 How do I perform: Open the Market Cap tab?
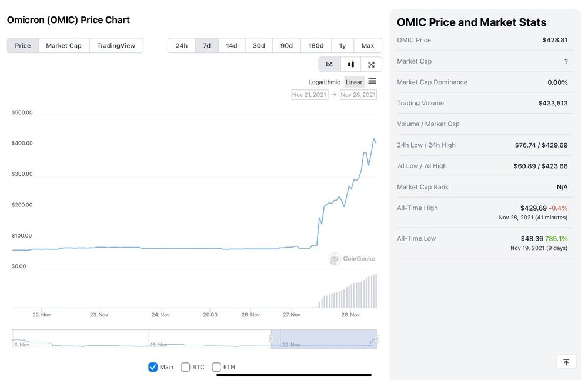click(64, 45)
